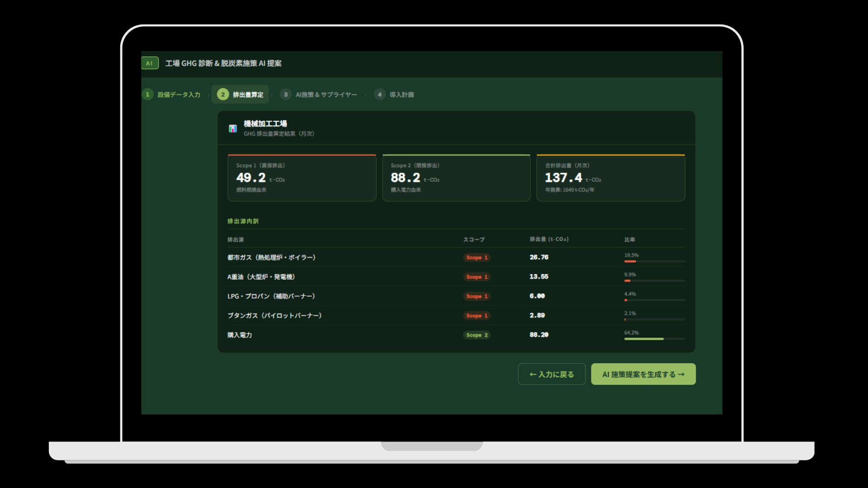
Task: Click AI 施策提案を生成する button
Action: click(643, 374)
